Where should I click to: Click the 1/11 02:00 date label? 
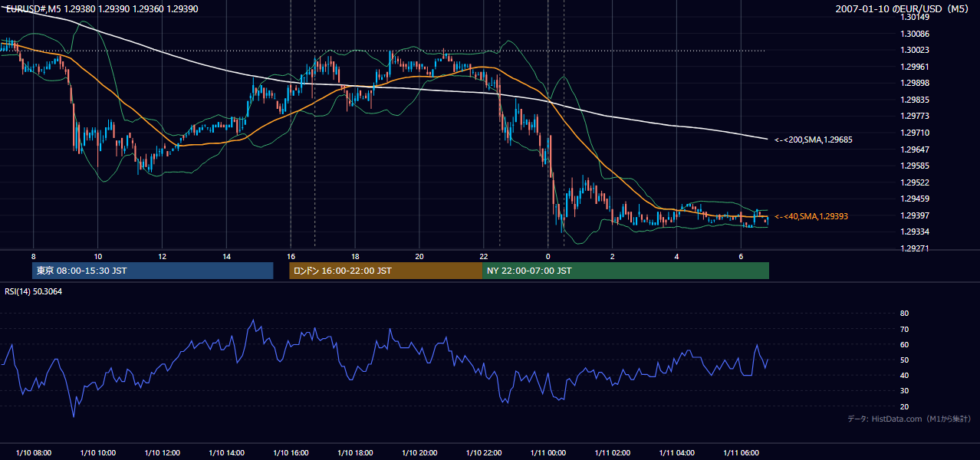pyautogui.click(x=612, y=453)
